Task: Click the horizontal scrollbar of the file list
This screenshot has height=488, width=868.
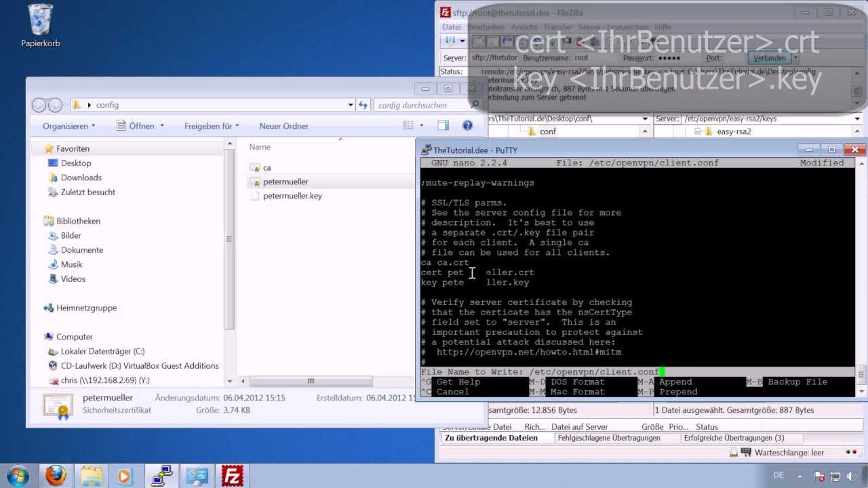Action: [311, 381]
